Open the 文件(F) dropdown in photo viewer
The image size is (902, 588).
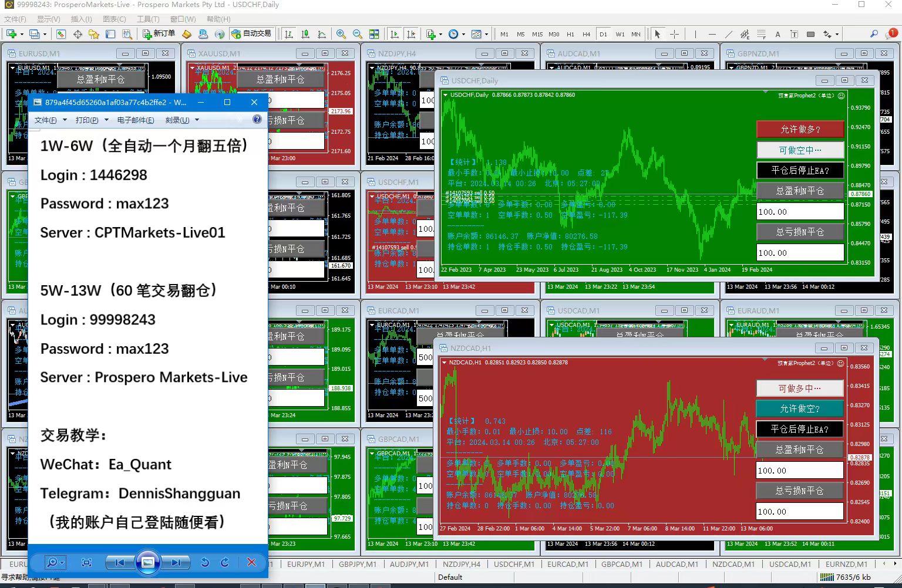(45, 120)
